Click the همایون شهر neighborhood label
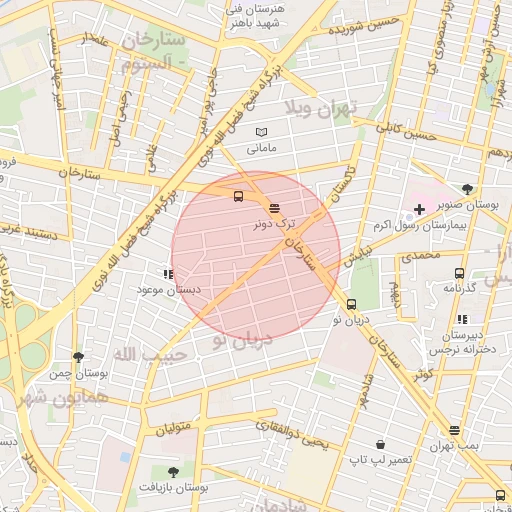Image resolution: width=512 pixels, height=512 pixels. pyautogui.click(x=63, y=399)
